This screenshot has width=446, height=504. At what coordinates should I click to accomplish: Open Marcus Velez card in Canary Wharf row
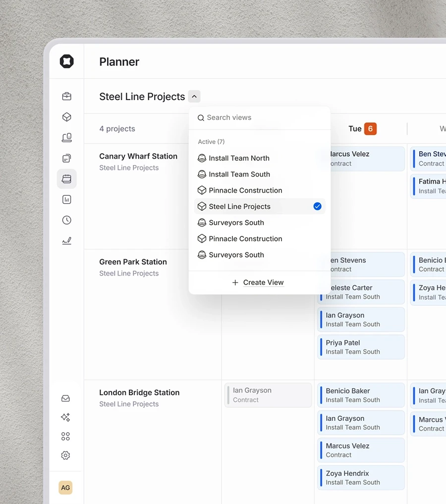click(x=368, y=159)
